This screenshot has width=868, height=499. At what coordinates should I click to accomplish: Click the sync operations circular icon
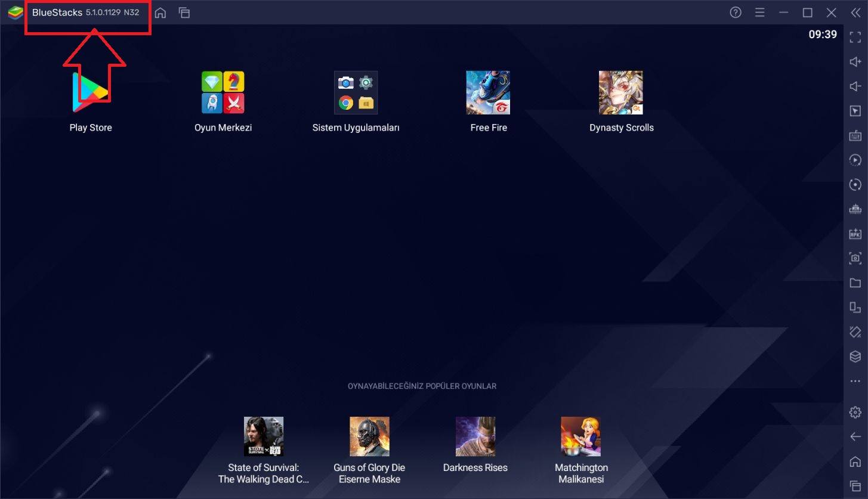pyautogui.click(x=855, y=185)
